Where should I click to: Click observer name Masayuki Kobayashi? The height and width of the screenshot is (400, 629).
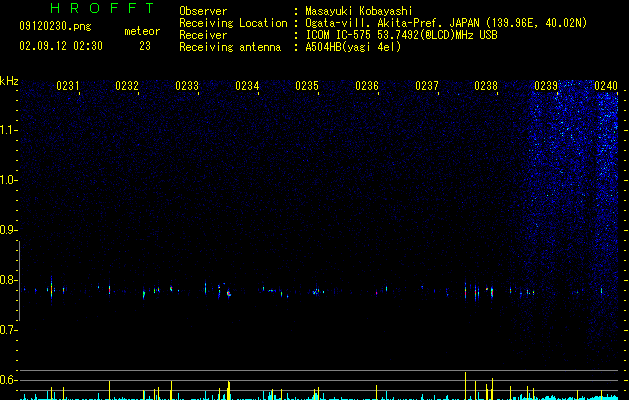(359, 11)
